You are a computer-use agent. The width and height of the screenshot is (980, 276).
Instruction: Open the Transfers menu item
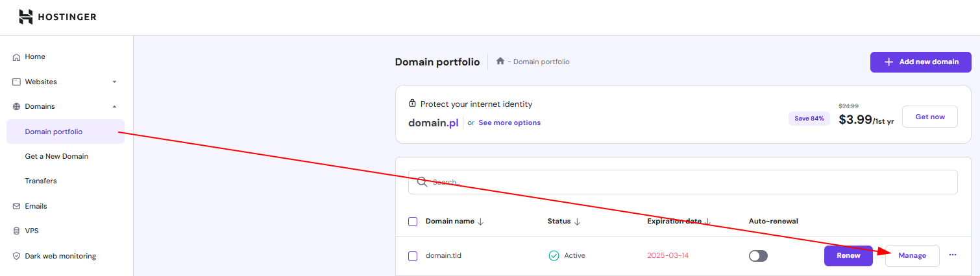[x=41, y=181]
